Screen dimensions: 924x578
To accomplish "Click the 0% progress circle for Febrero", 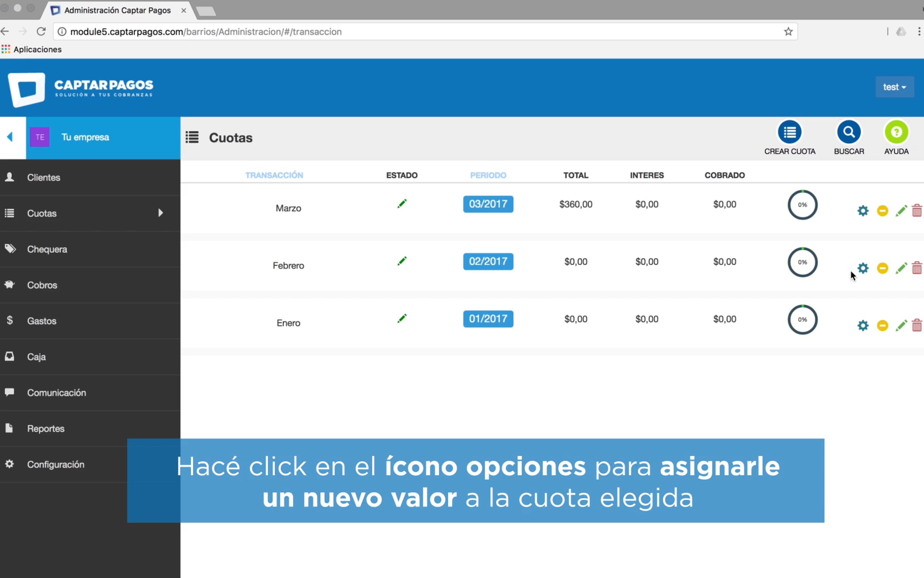I will [802, 262].
